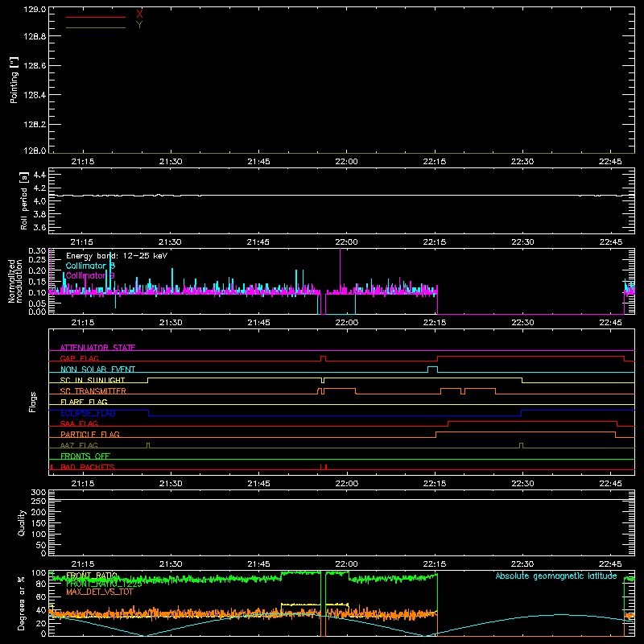Click the GAP_FLAG label
644x644 pixels.
pos(79,358)
